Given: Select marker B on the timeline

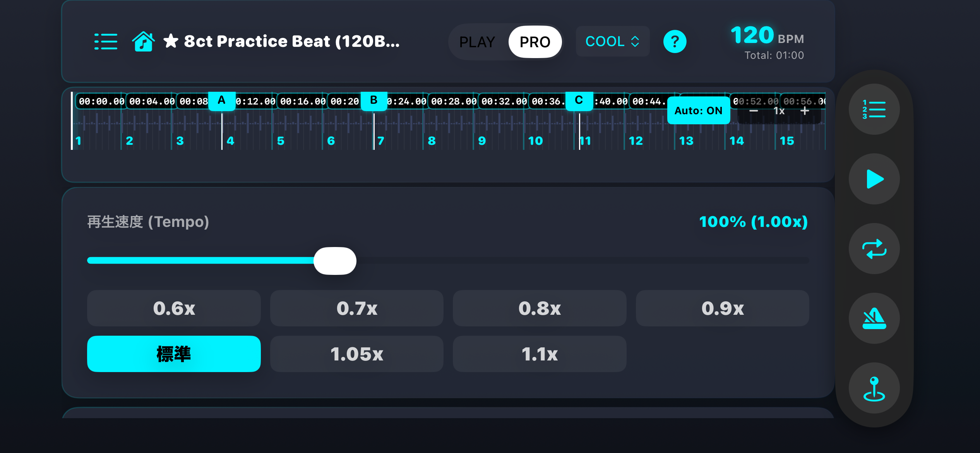Looking at the screenshot, I should (x=373, y=101).
